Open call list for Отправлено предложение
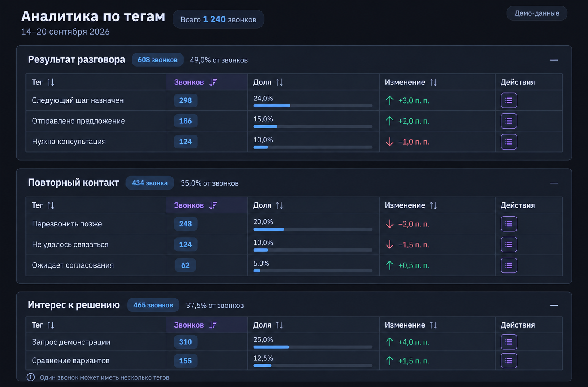Screen dimensions: 588x387 509,121
